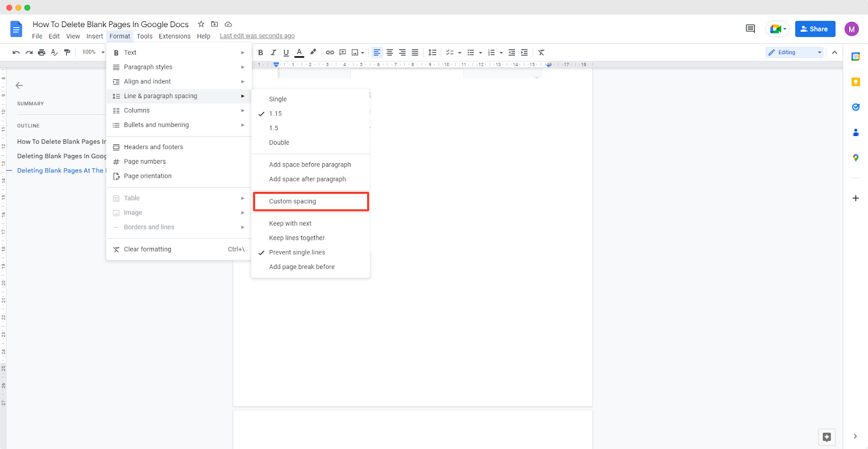Open the 'Last edit was seconds ago' link
The image size is (868, 449).
tap(257, 36)
